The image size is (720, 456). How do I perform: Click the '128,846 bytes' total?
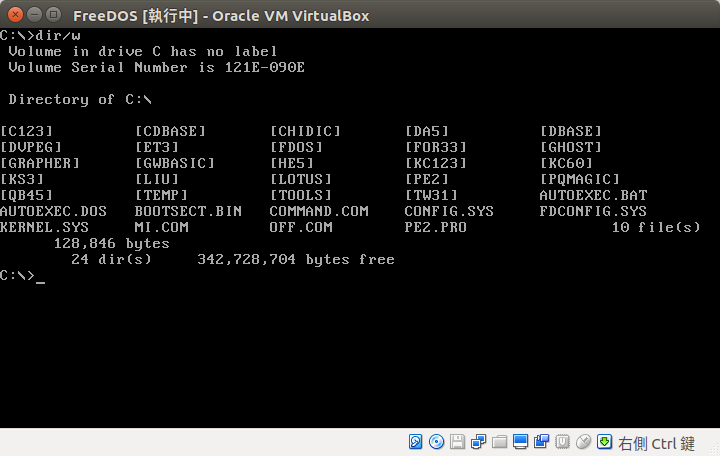click(112, 243)
